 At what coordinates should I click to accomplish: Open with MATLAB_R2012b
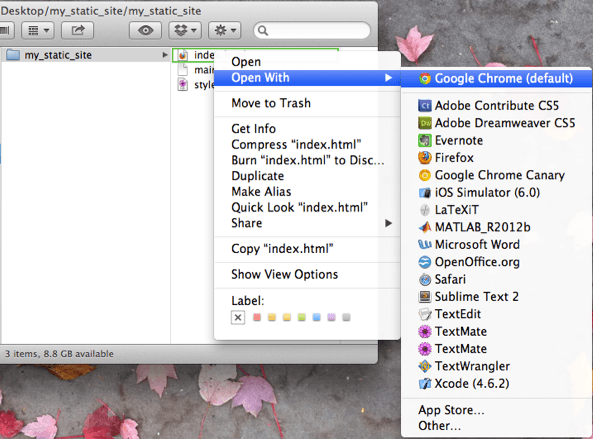click(496, 227)
